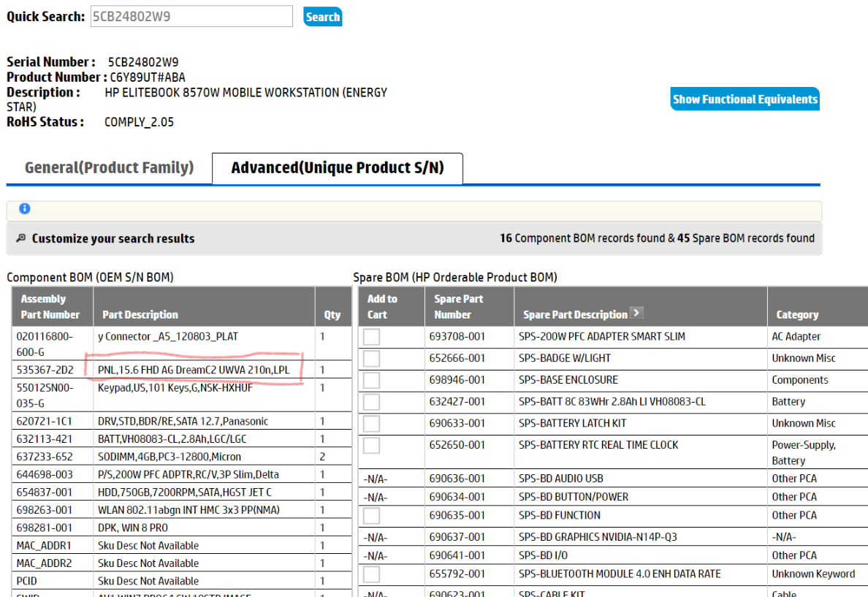Viewport: 868px width, 597px height.
Task: Click SPS-200W PFC ADAPTER SMART SLIM description
Action: point(602,337)
